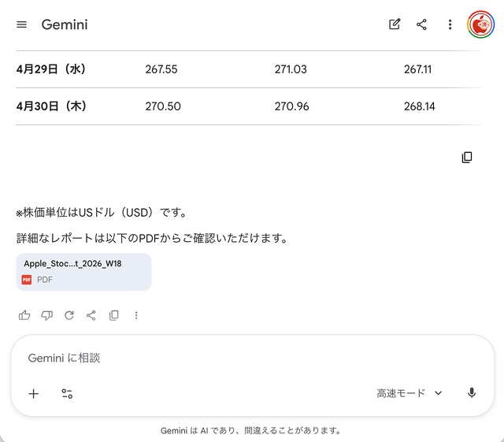504x442 pixels.
Task: Share the conversation from the top bar
Action: 422,24
